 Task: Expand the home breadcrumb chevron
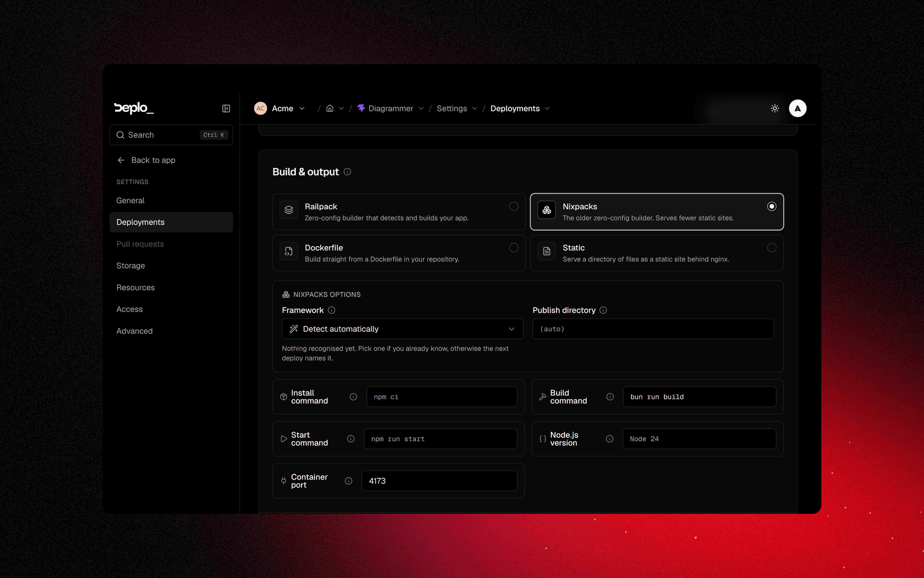point(341,109)
